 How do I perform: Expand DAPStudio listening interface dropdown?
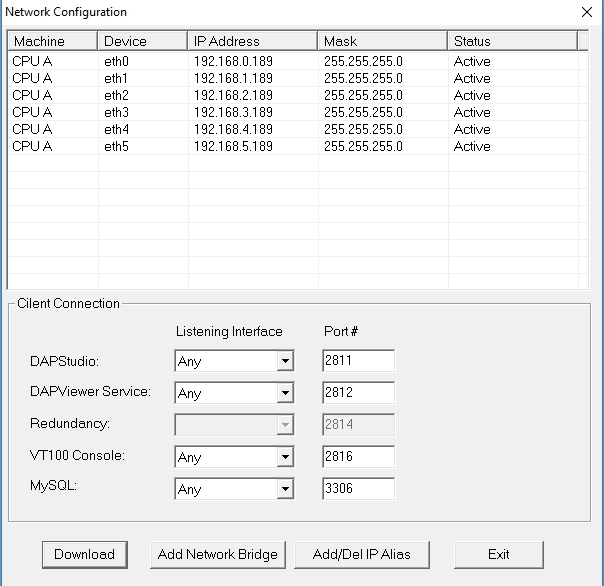pyautogui.click(x=285, y=362)
